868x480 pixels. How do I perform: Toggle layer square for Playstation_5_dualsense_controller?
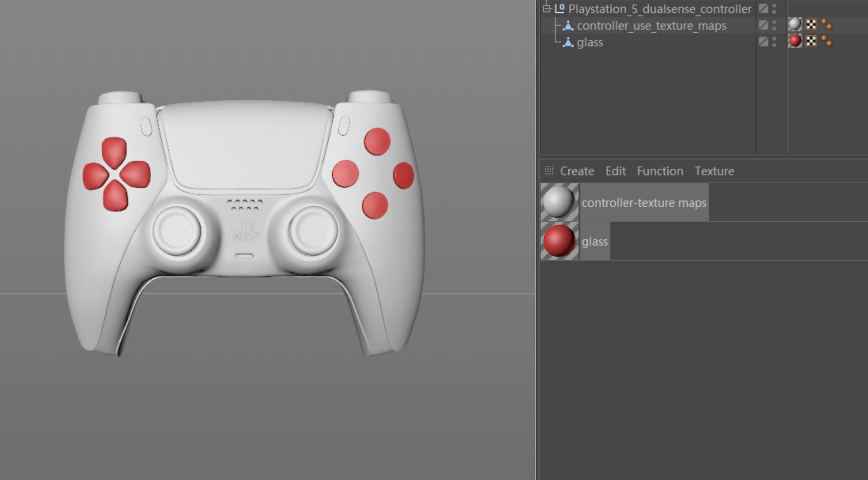click(x=764, y=8)
